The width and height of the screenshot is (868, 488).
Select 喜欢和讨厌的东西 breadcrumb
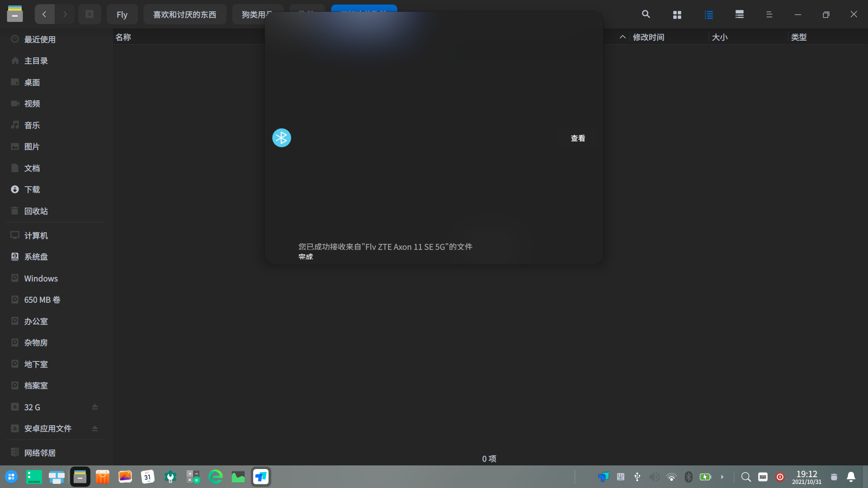[184, 14]
